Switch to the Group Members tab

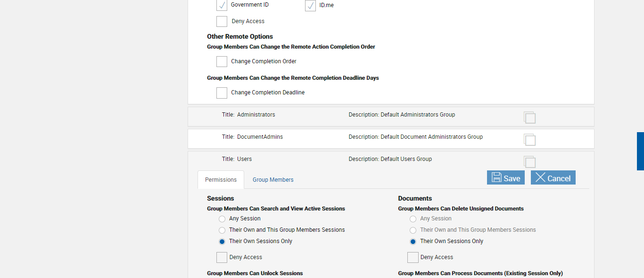273,180
